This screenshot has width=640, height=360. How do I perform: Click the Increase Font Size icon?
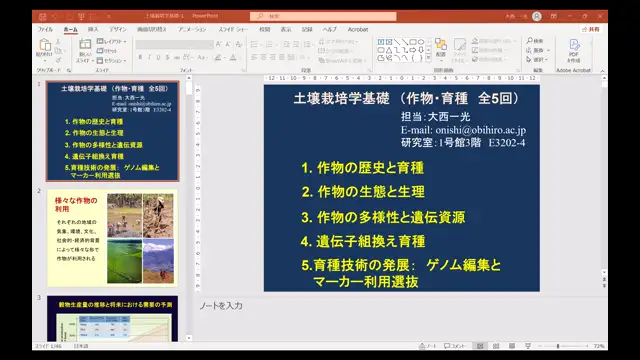click(218, 44)
